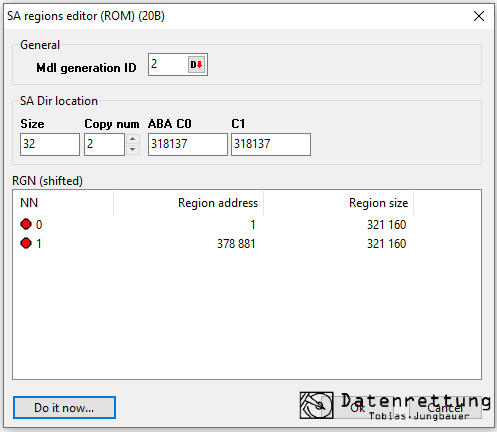Viewport: 497px width, 432px height.
Task: Click the ABA C0 field with 318137
Action: [188, 144]
